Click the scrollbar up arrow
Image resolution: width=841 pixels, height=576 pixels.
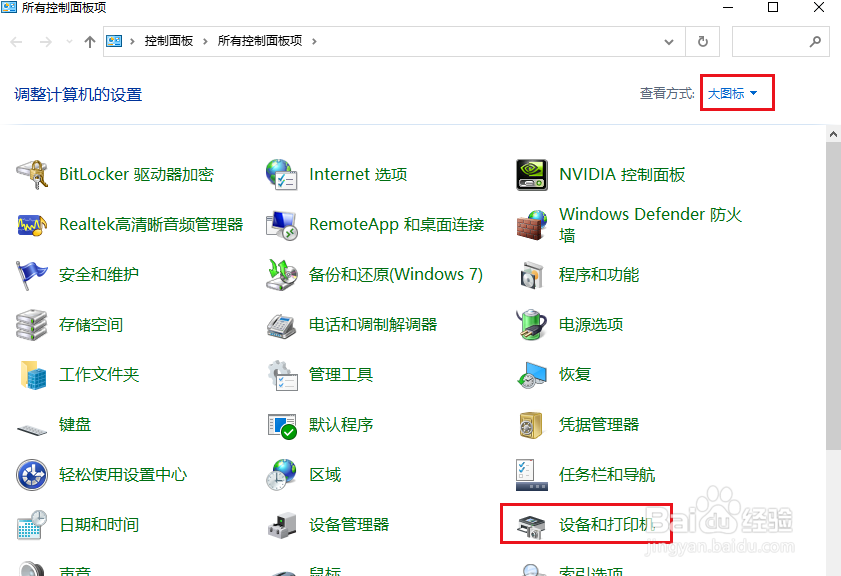(x=833, y=134)
